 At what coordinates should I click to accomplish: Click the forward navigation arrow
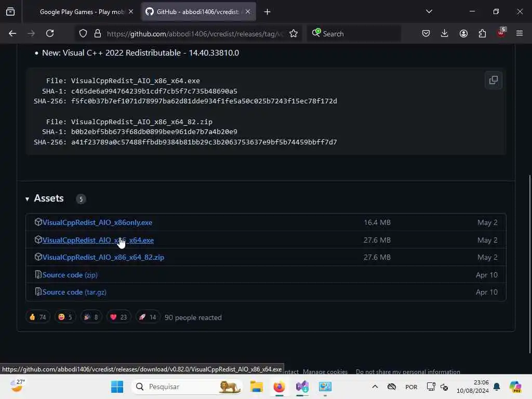point(31,34)
